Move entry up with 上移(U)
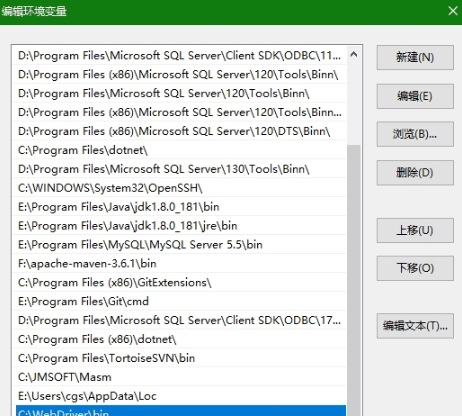 pyautogui.click(x=415, y=230)
